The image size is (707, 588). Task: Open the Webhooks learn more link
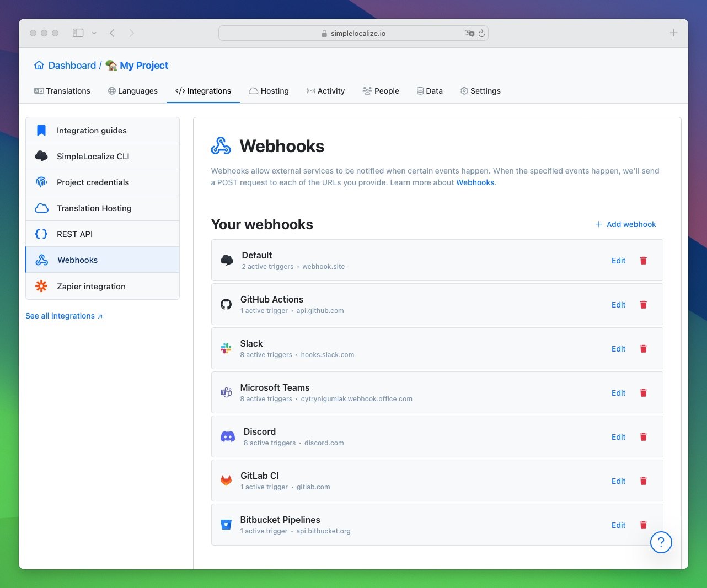475,182
